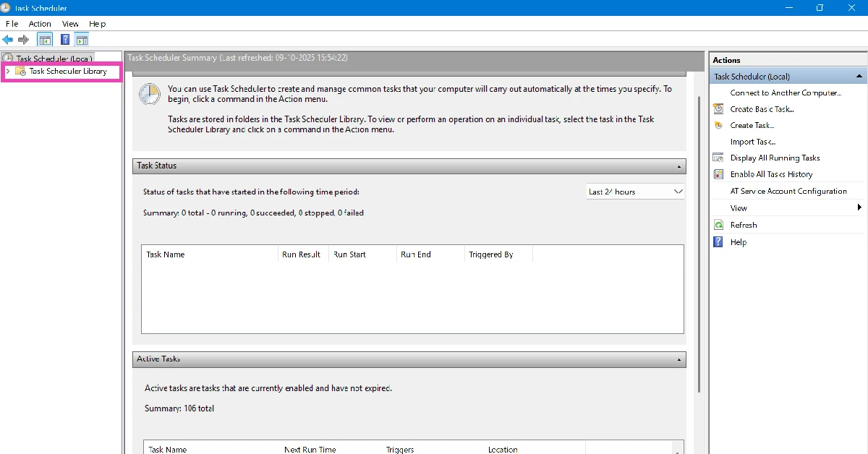The image size is (868, 454).
Task: Open AT Service Account Configuration
Action: [x=788, y=191]
